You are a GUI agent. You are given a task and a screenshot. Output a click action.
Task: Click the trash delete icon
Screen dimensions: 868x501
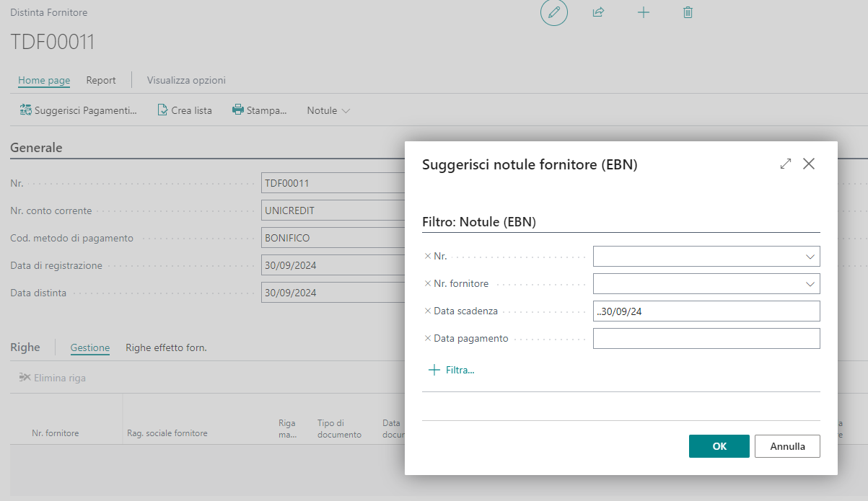[688, 13]
